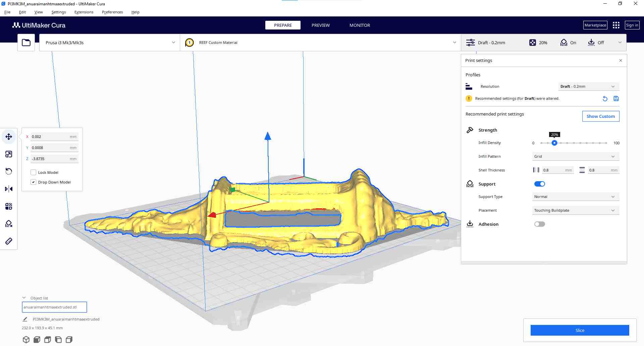Switch to right side view cube

click(x=69, y=340)
